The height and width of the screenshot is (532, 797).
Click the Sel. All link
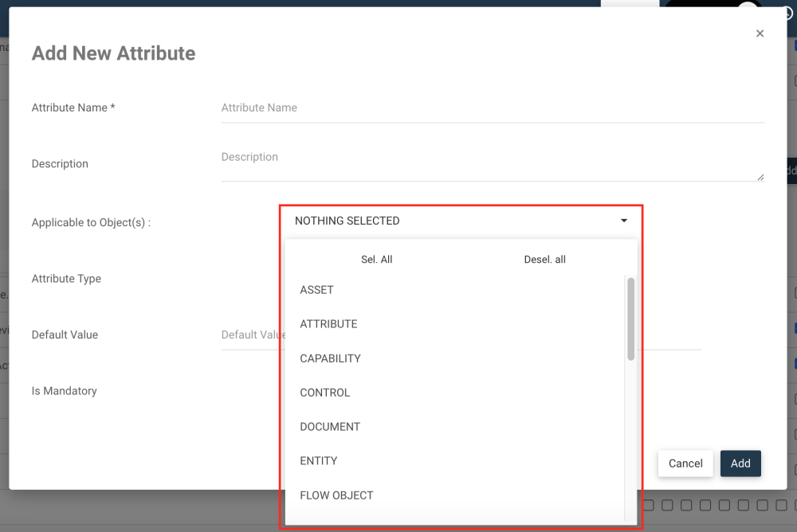point(376,259)
